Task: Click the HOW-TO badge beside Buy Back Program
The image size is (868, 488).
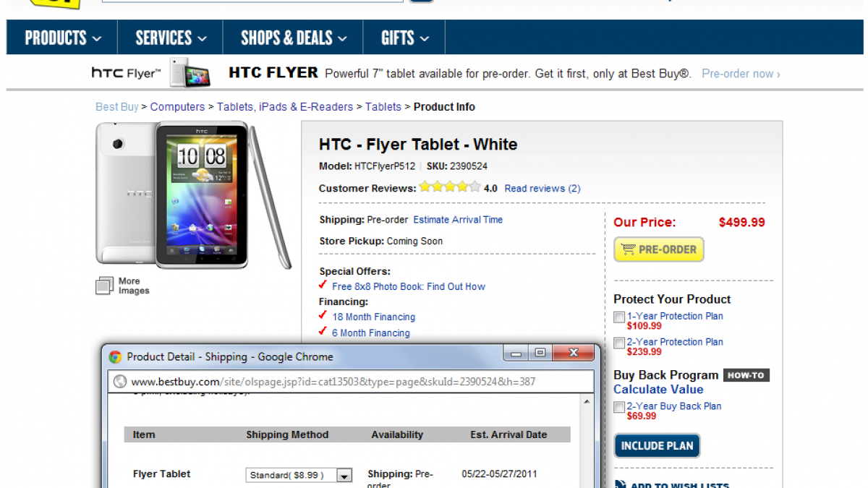Action: tap(746, 375)
